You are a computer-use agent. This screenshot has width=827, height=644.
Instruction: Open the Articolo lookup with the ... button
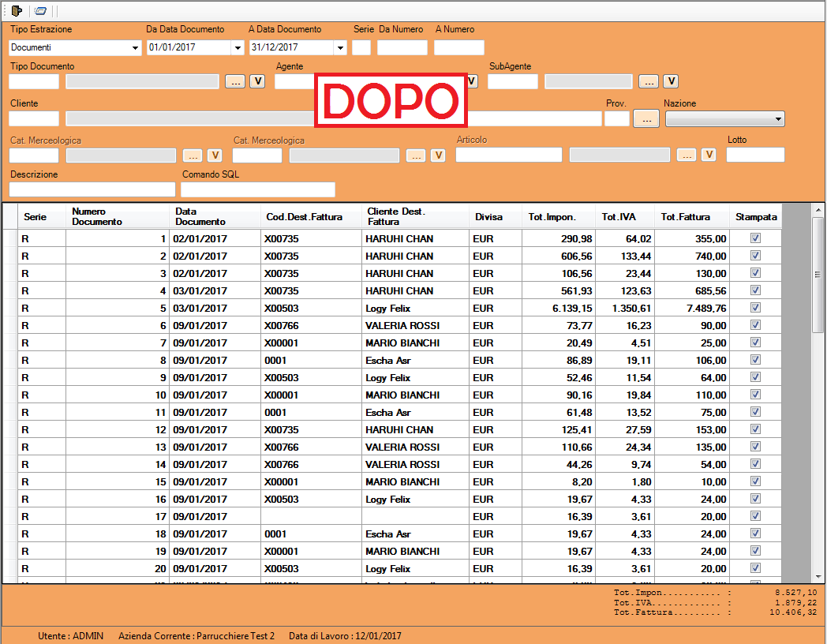tap(686, 155)
